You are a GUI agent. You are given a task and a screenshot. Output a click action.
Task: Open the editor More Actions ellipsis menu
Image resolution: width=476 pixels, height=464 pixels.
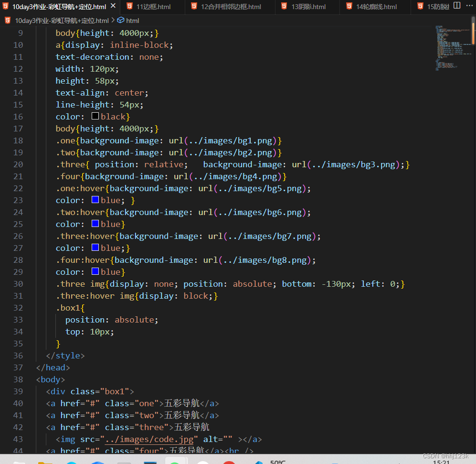click(469, 6)
